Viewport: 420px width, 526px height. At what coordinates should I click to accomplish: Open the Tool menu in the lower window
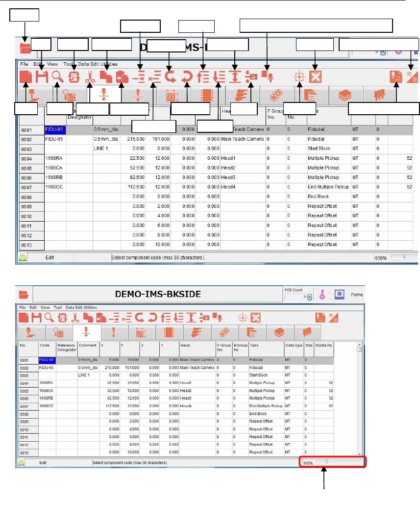(58, 307)
